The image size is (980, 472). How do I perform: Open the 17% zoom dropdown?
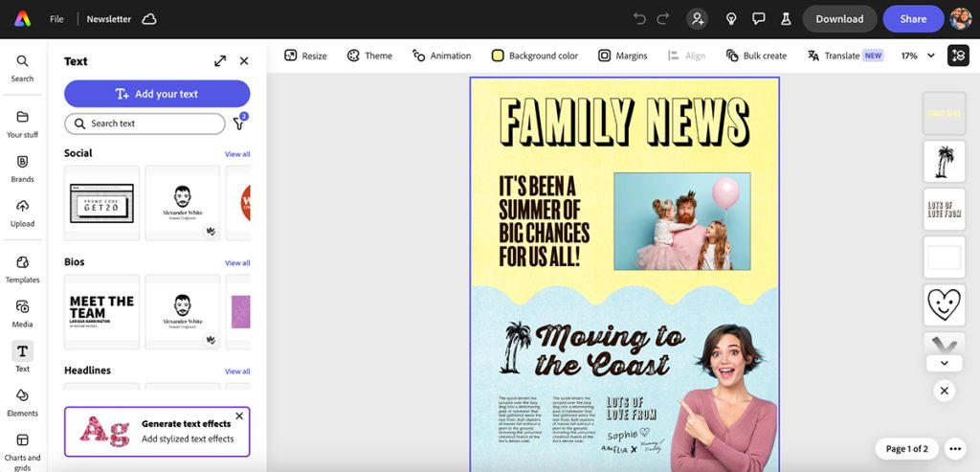pos(918,56)
